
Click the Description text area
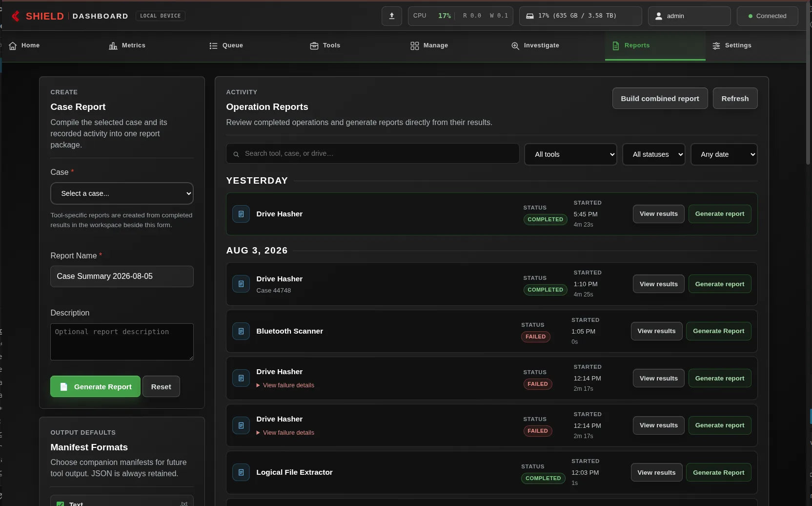(122, 342)
